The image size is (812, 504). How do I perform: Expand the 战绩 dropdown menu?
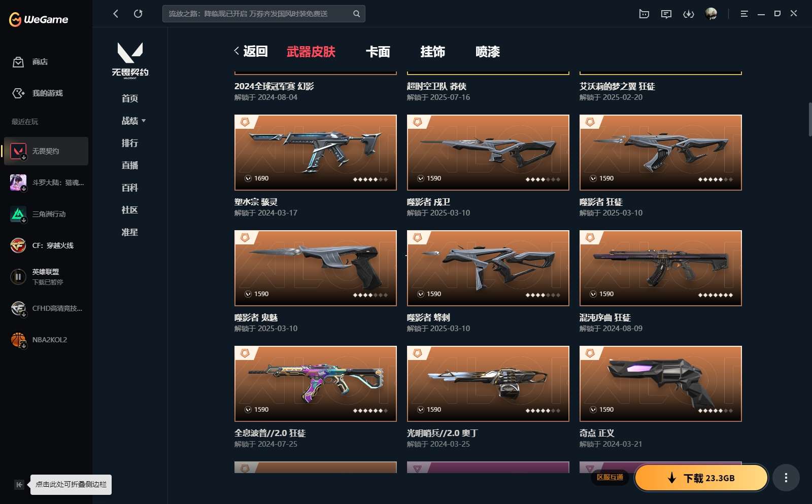tap(133, 121)
